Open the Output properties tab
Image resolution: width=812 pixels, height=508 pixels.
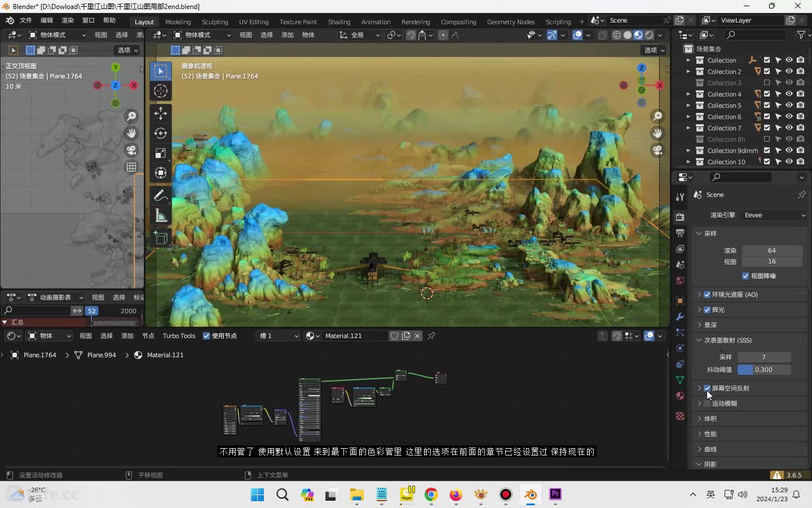click(680, 233)
